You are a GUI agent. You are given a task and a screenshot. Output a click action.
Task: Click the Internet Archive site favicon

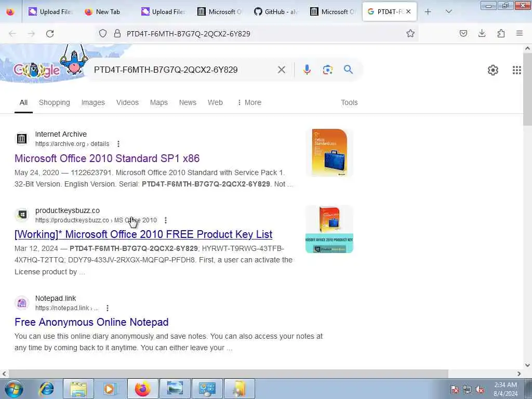tap(22, 139)
